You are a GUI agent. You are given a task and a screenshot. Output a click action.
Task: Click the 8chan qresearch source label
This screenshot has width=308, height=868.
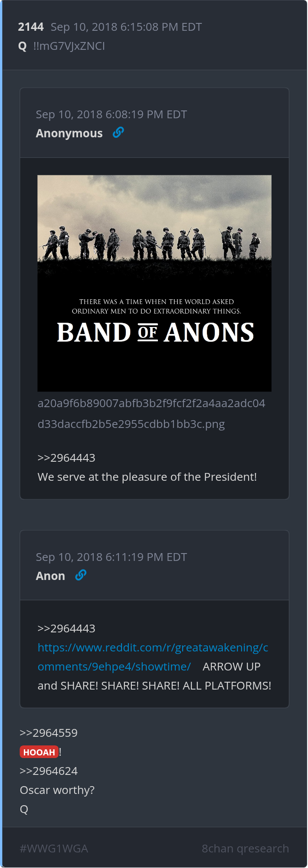[245, 849]
